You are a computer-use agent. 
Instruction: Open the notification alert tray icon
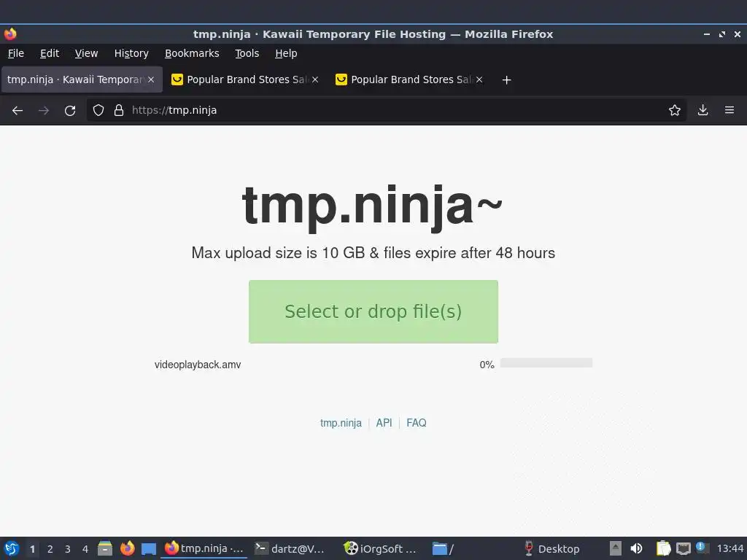(701, 548)
